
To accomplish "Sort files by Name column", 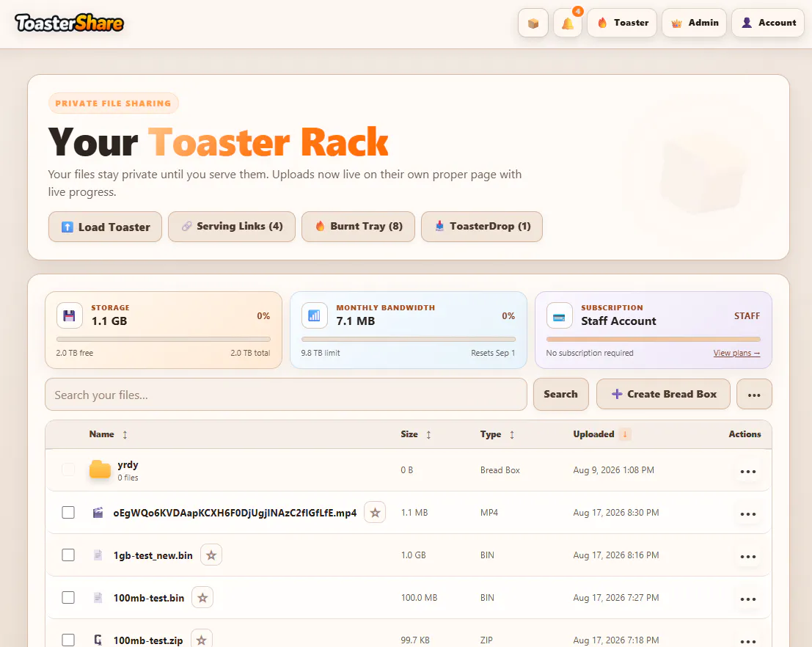I will (108, 434).
